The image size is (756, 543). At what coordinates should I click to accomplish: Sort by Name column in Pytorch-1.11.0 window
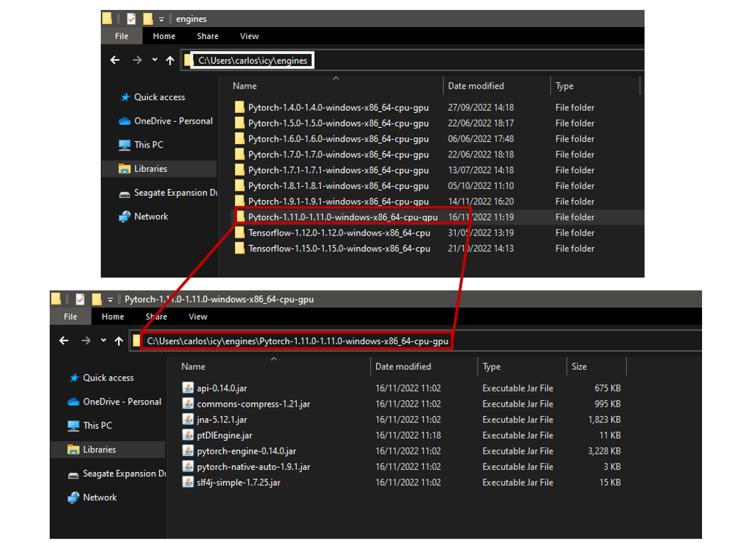[193, 366]
